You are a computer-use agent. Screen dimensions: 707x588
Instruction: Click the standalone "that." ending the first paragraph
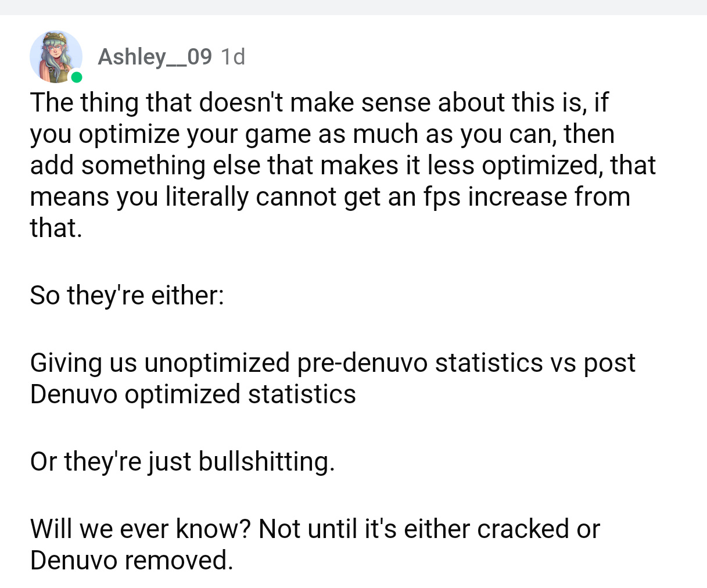pyautogui.click(x=56, y=228)
